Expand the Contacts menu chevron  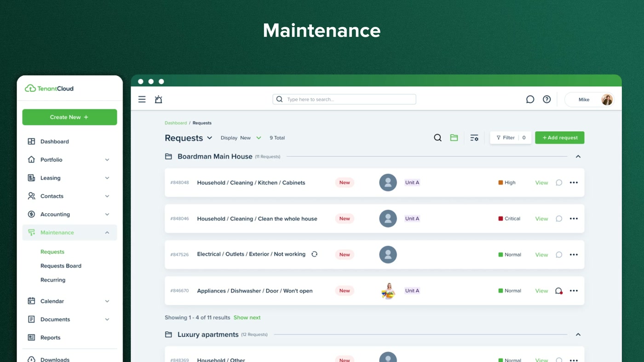(107, 196)
